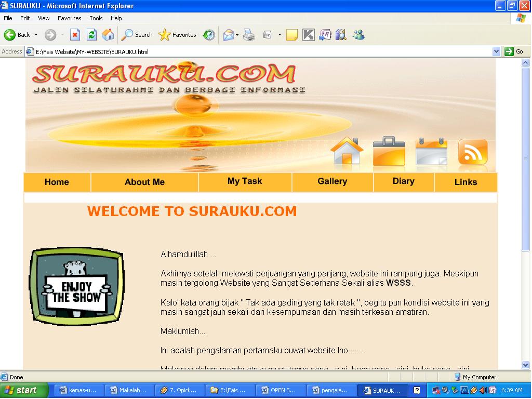Viewport: 532px width, 399px height.
Task: Open the File menu
Action: coord(8,18)
